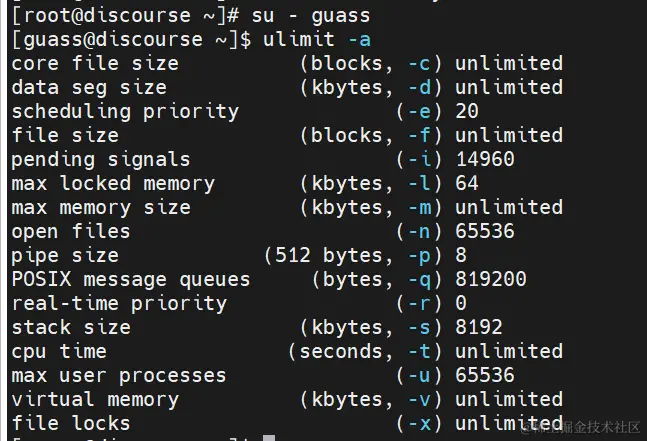The image size is (647, 441).
Task: Click the 'max user processes' label
Action: (x=119, y=376)
